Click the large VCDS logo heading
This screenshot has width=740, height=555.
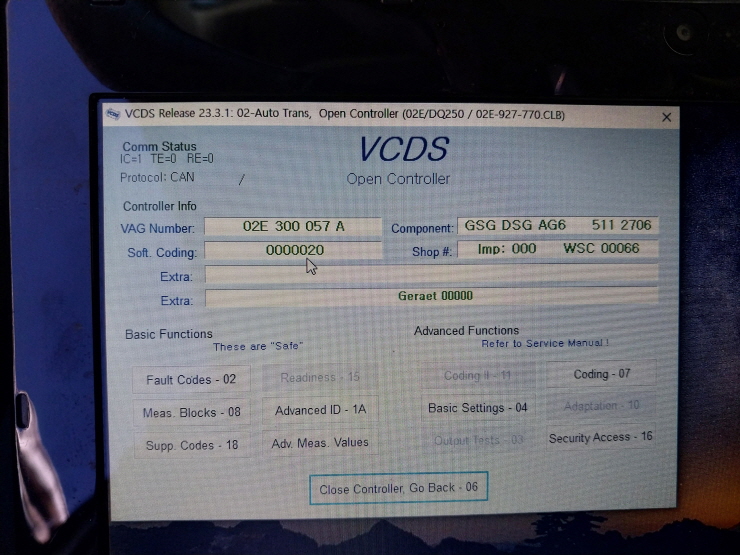click(404, 149)
